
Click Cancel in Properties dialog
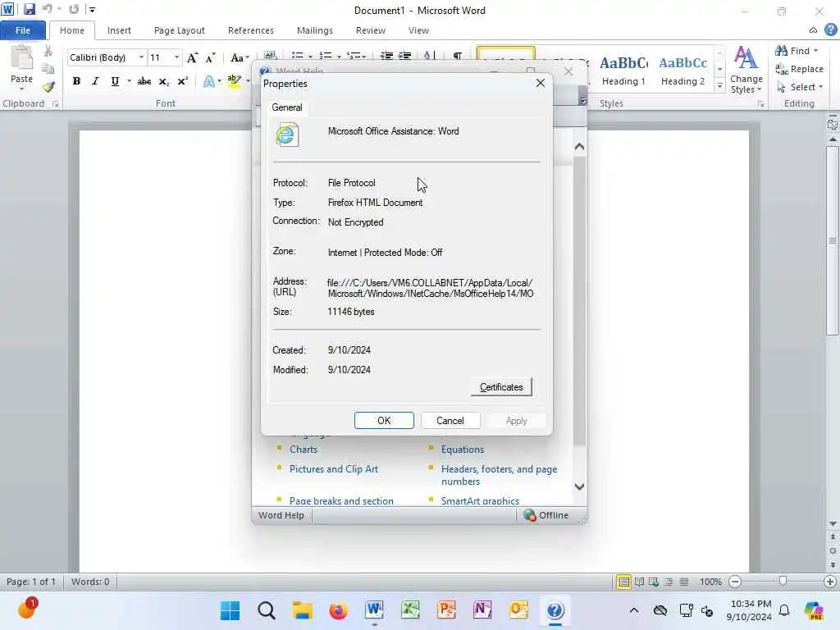[450, 421]
